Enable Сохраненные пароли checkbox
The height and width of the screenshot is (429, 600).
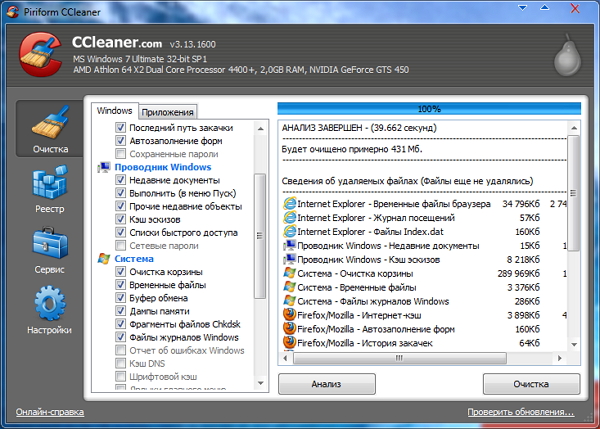click(121, 153)
